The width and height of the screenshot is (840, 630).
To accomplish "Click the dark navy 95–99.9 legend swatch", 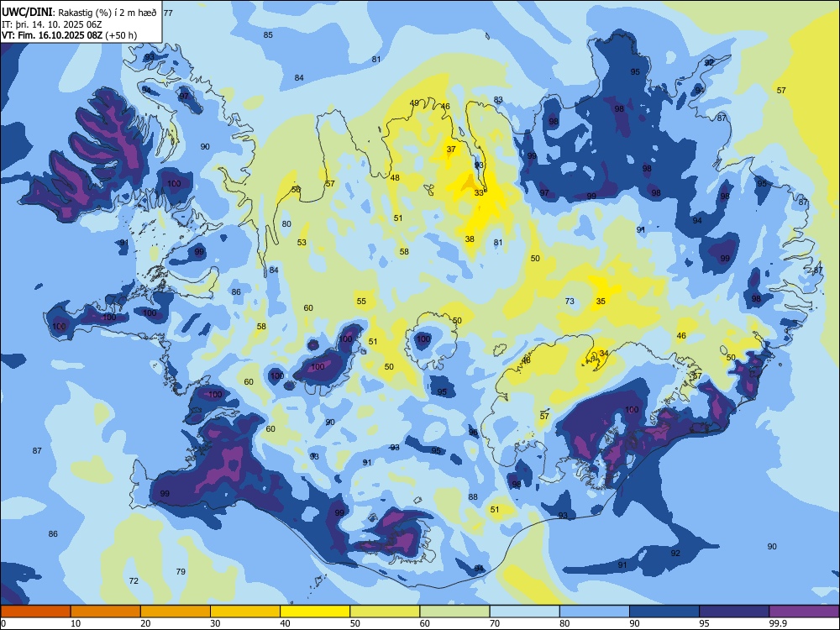I will click(x=734, y=612).
